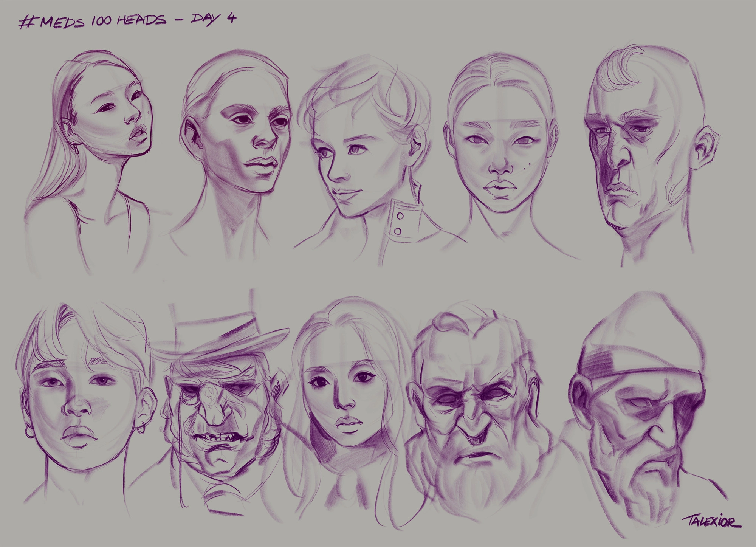
Task: Select the scowling bearded old man sketch
Action: 472,416
